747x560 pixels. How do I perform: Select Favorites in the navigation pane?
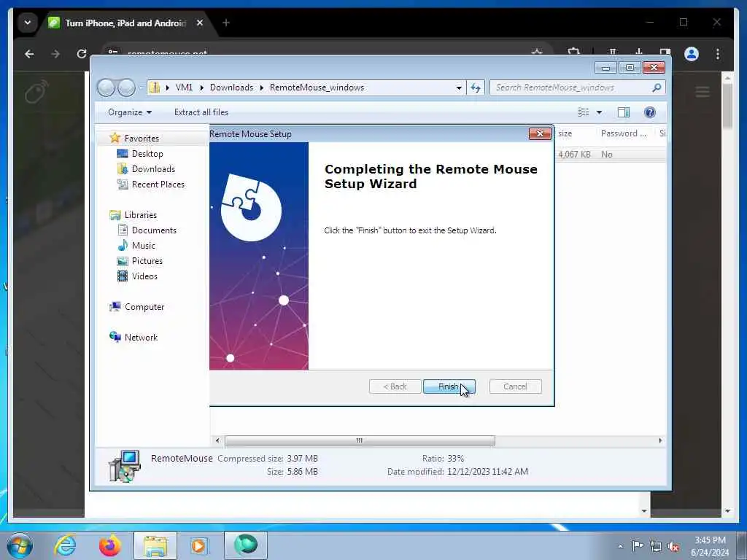click(142, 138)
